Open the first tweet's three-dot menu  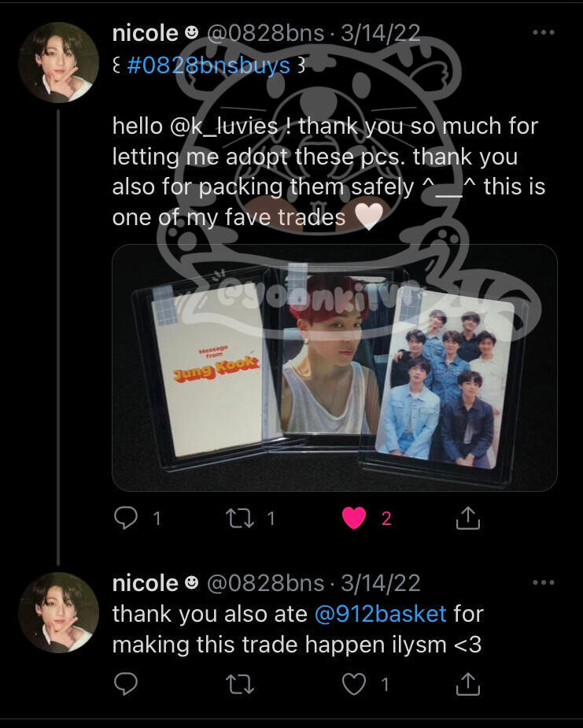tap(544, 32)
